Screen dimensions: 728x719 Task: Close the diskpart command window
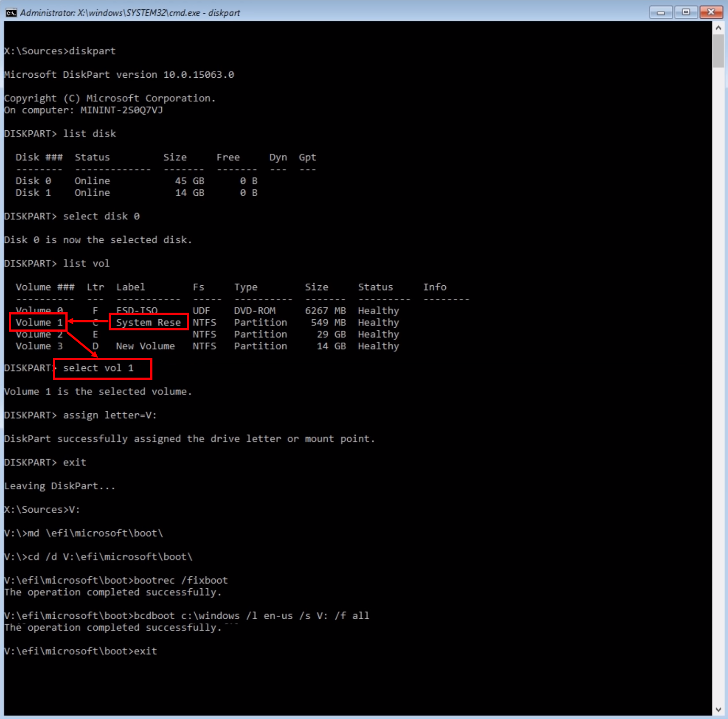tap(710, 12)
